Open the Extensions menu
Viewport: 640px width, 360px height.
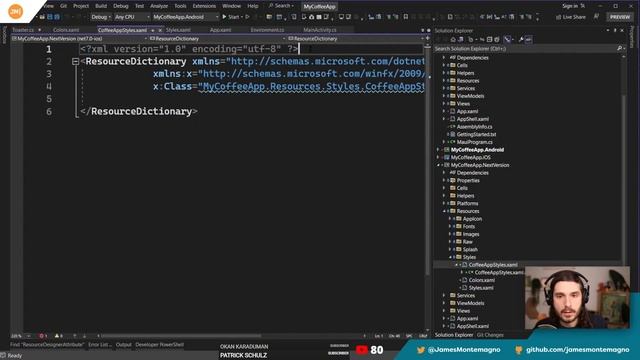tap(204, 6)
